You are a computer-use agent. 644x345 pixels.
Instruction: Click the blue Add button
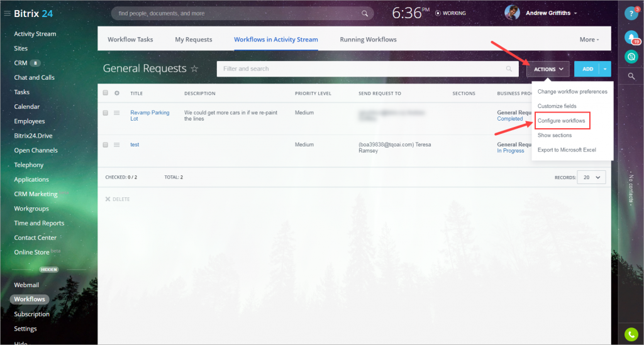click(x=587, y=69)
